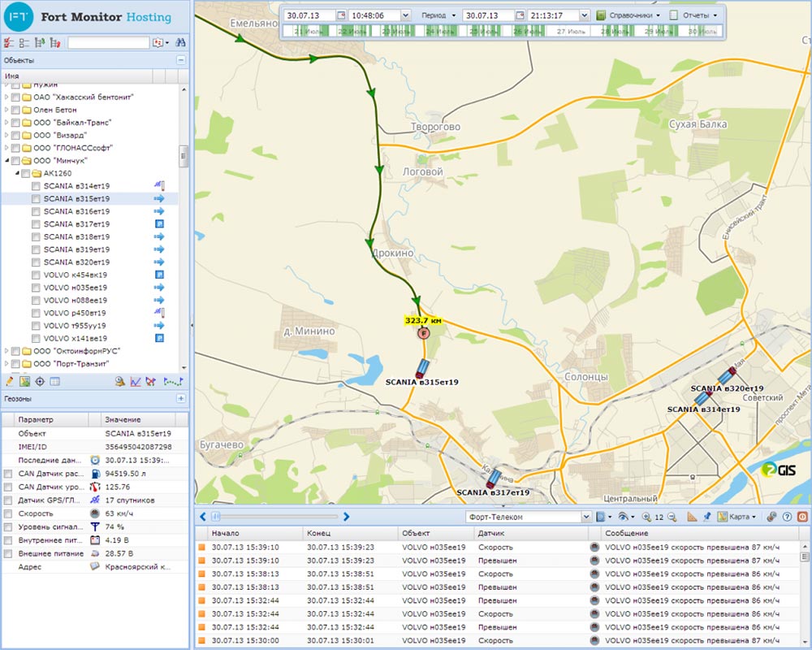Viewport: 812px width, 650px height.
Task: Click the bell notification icon
Action: [119, 382]
